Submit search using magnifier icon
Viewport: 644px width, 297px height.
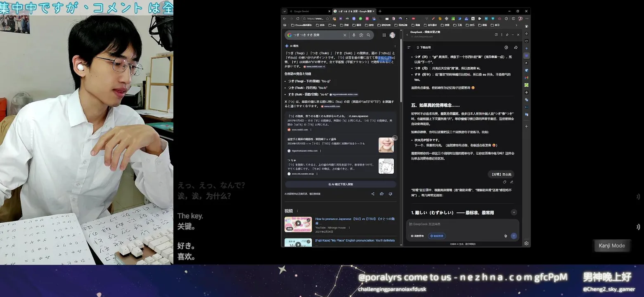tap(369, 35)
